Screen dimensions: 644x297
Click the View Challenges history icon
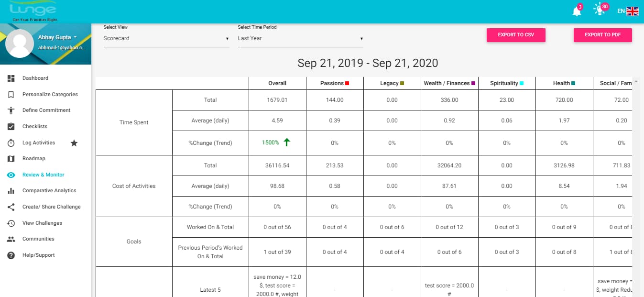click(x=11, y=223)
